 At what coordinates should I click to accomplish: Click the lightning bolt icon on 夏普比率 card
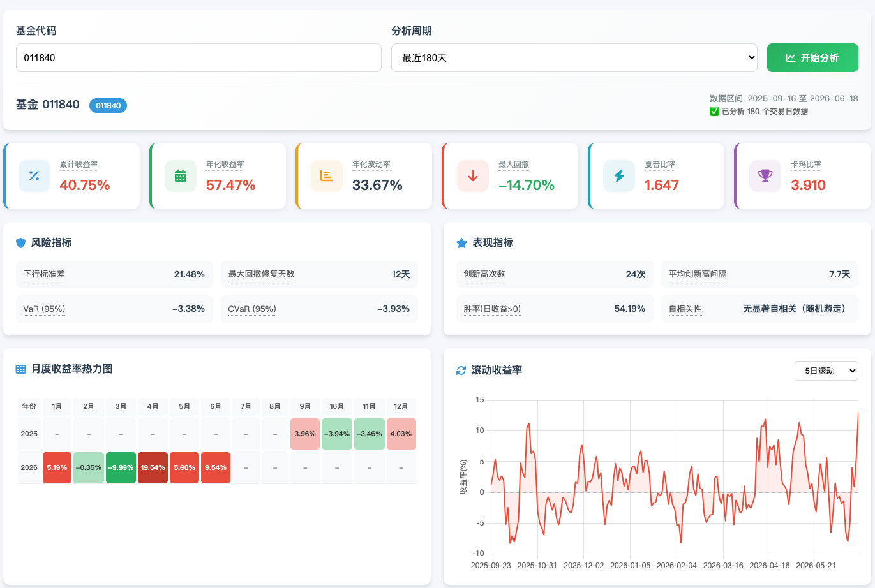tap(619, 176)
